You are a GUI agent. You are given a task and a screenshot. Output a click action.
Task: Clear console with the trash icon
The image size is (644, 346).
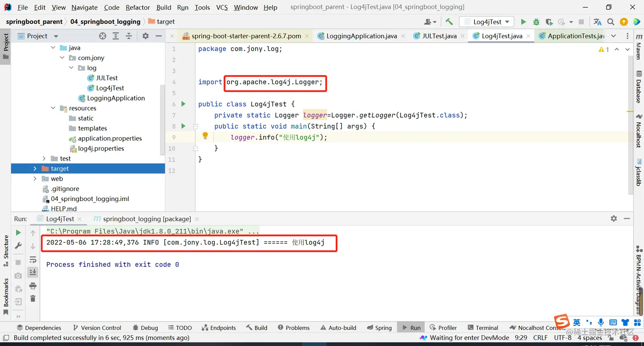click(x=33, y=299)
